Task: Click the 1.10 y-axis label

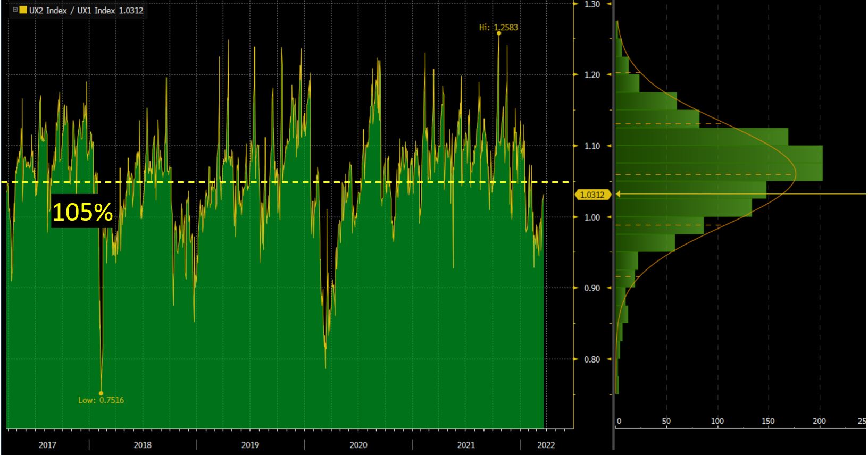Action: point(592,146)
